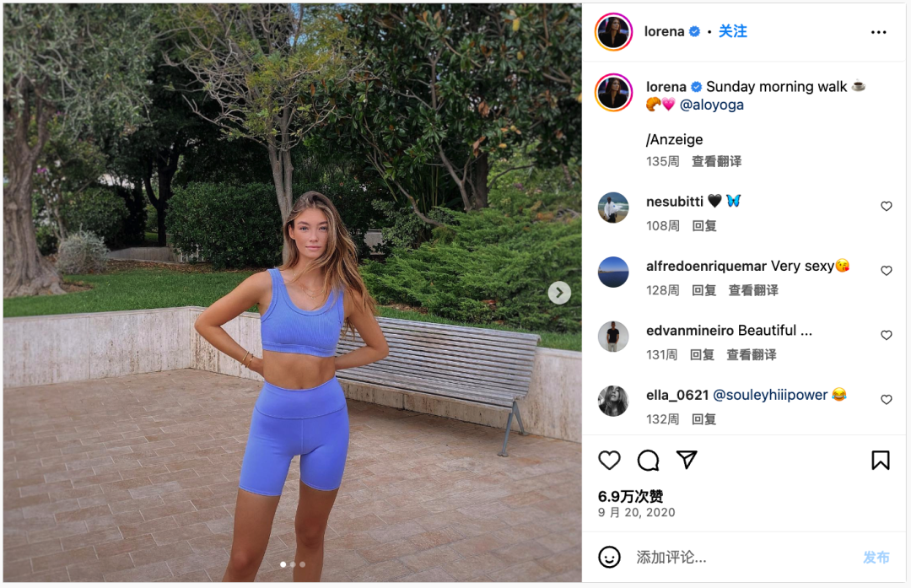Like edvanmineiro's comment with the heart
Image resolution: width=911 pixels, height=588 pixels.
click(886, 335)
